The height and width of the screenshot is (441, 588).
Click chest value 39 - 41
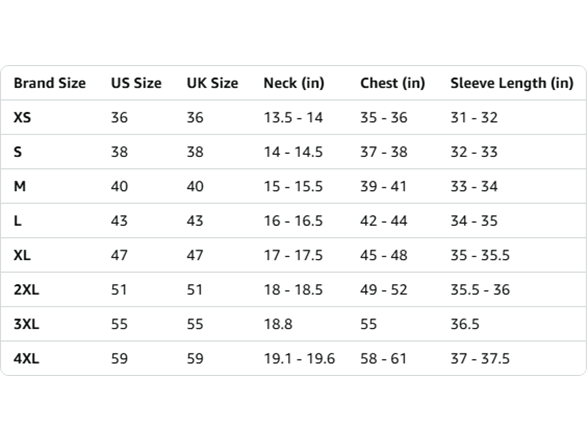pyautogui.click(x=384, y=187)
